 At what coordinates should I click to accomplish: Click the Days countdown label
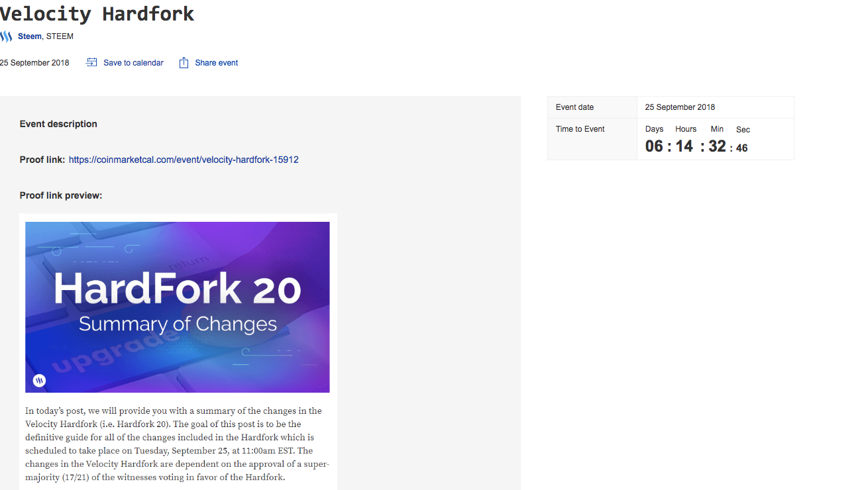coord(654,129)
